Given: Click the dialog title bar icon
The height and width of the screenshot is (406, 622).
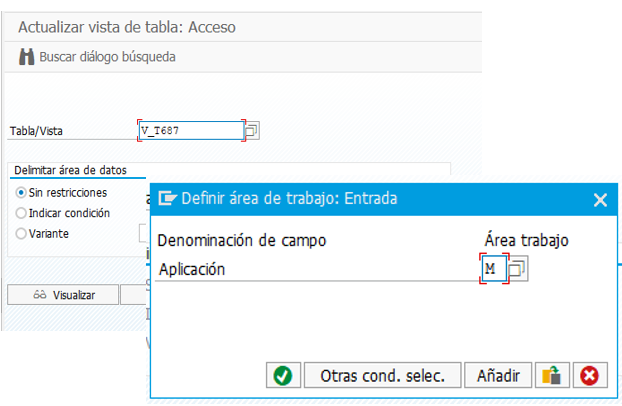Looking at the screenshot, I should coord(168,199).
